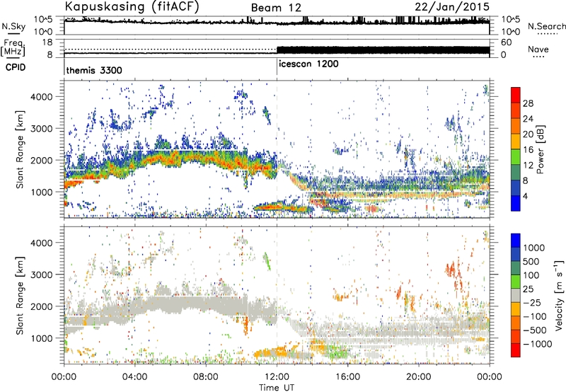Click the "4" tick on Power colorbar
Viewport: 566px width, 392px height.
click(x=525, y=196)
